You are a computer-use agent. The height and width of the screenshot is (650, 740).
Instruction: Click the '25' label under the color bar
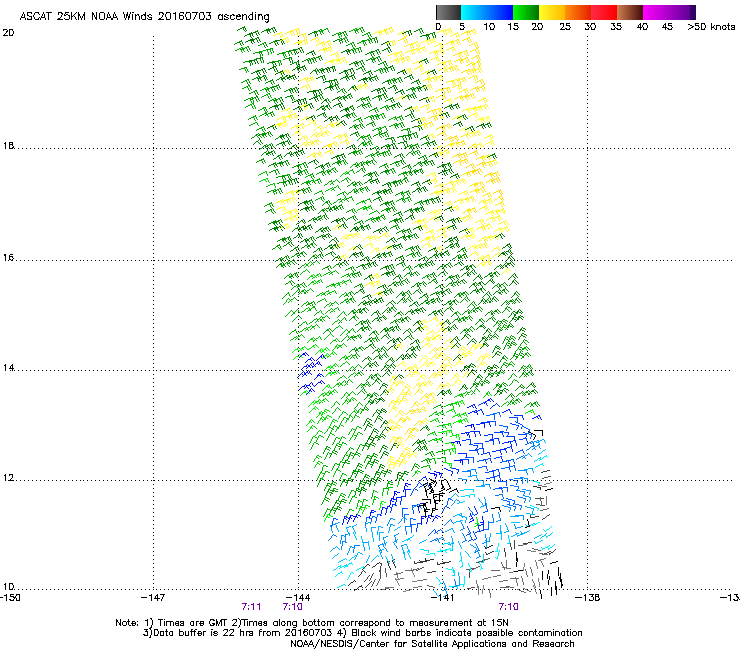point(565,27)
